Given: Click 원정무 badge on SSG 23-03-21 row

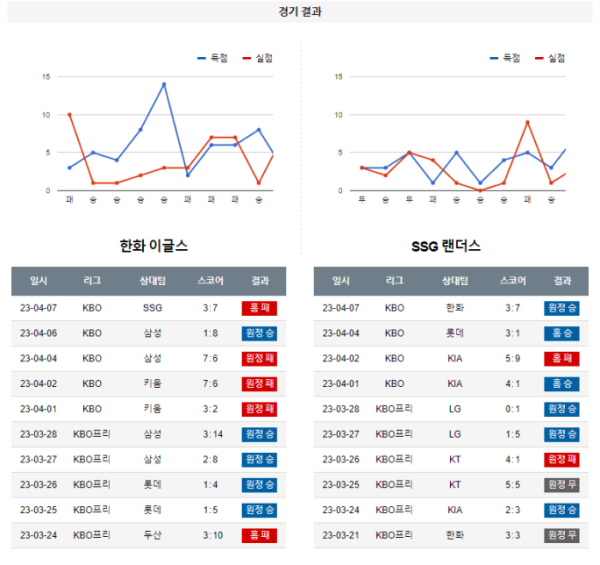Looking at the screenshot, I should [x=562, y=536].
